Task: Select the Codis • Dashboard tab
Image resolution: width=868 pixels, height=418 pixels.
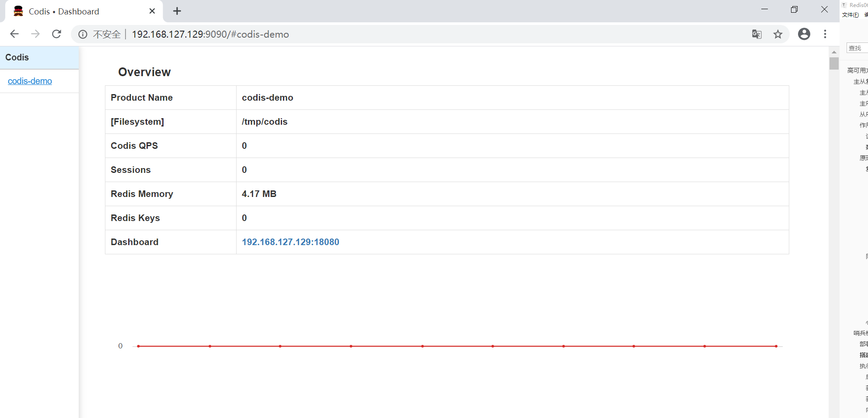Action: [x=84, y=11]
